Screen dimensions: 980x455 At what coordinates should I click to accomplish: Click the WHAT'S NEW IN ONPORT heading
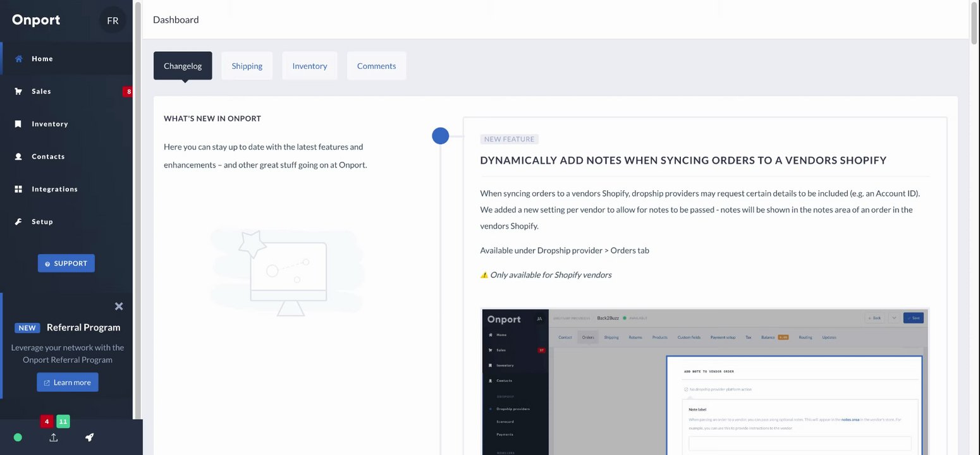212,119
